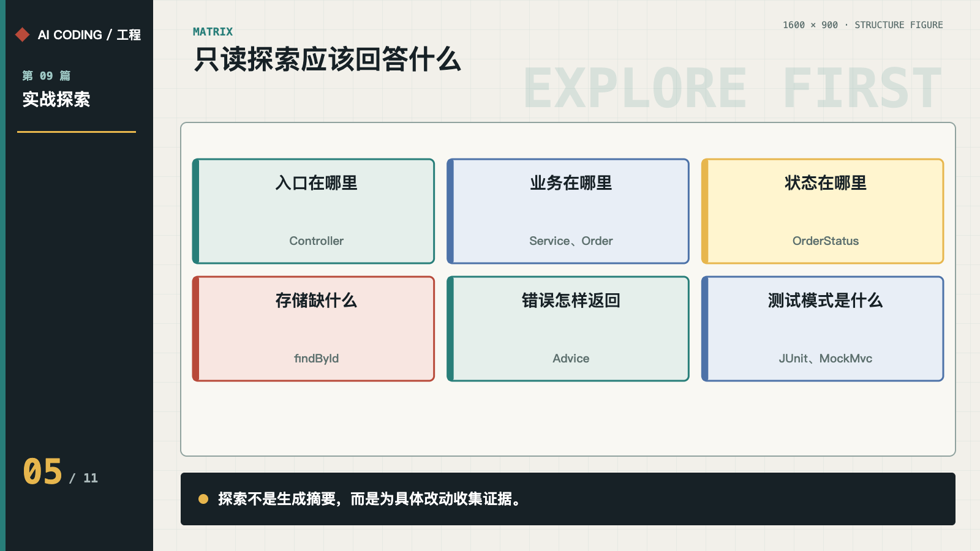The height and width of the screenshot is (551, 980).
Task: Click the yellow bullet dot in footer bar
Action: coord(203,499)
